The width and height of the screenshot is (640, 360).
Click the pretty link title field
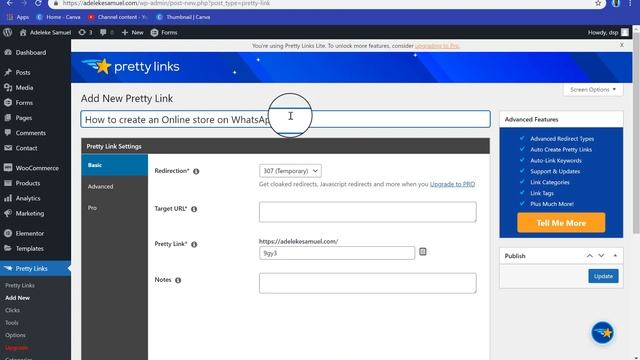(285, 119)
